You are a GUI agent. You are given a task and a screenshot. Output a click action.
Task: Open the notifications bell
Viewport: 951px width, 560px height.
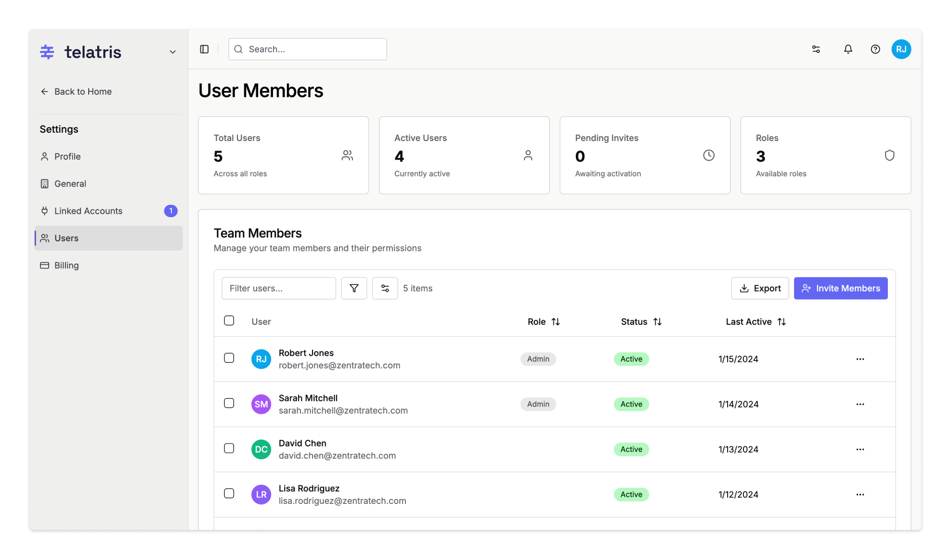point(848,49)
